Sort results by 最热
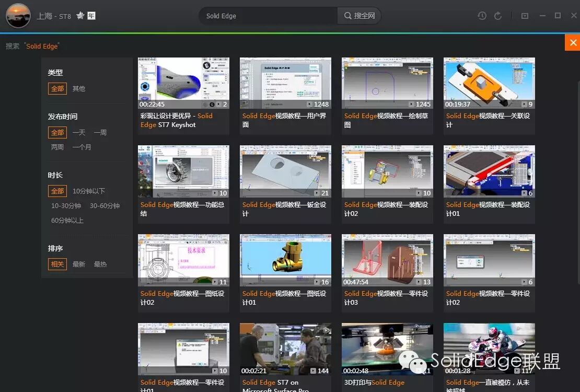Viewport: 580px width, 392px height. (100, 264)
